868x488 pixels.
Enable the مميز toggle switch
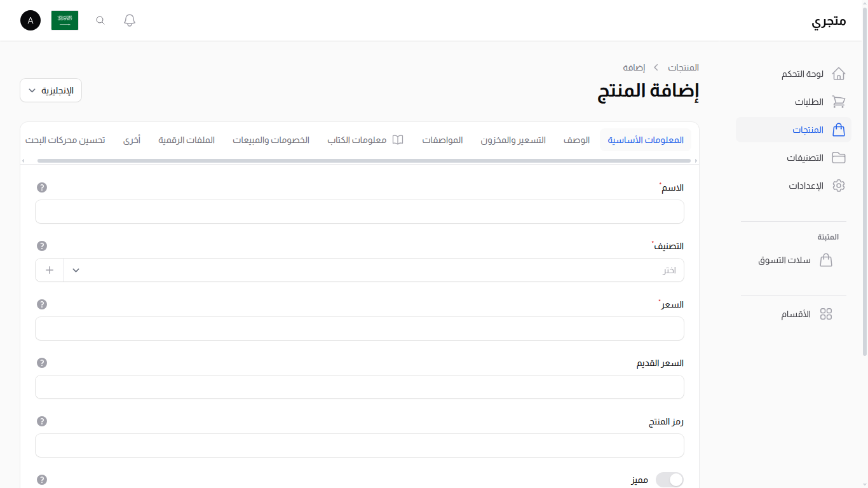[670, 479]
